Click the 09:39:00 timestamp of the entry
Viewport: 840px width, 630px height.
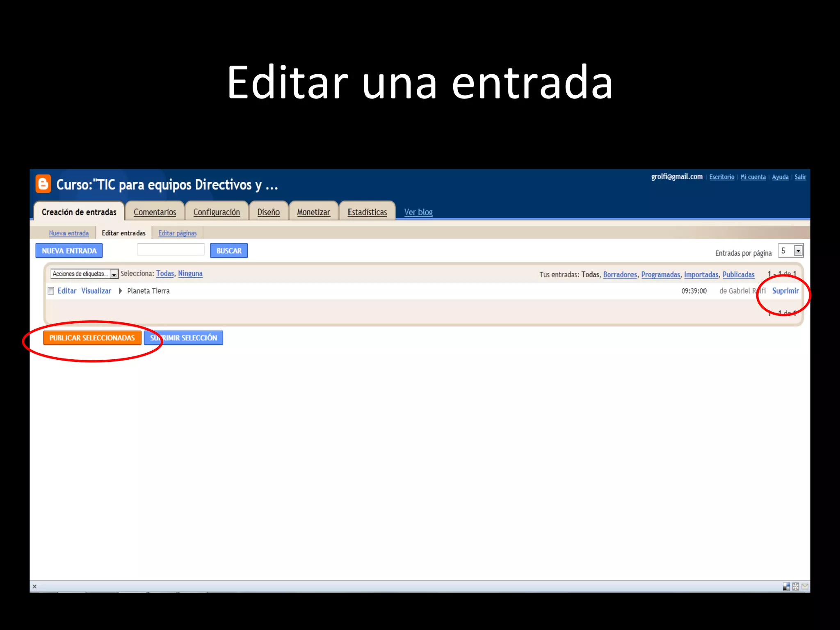tap(694, 291)
